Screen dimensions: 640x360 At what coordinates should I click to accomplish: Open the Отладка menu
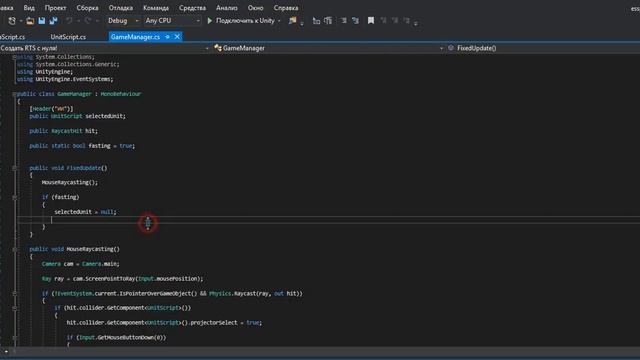(121, 8)
